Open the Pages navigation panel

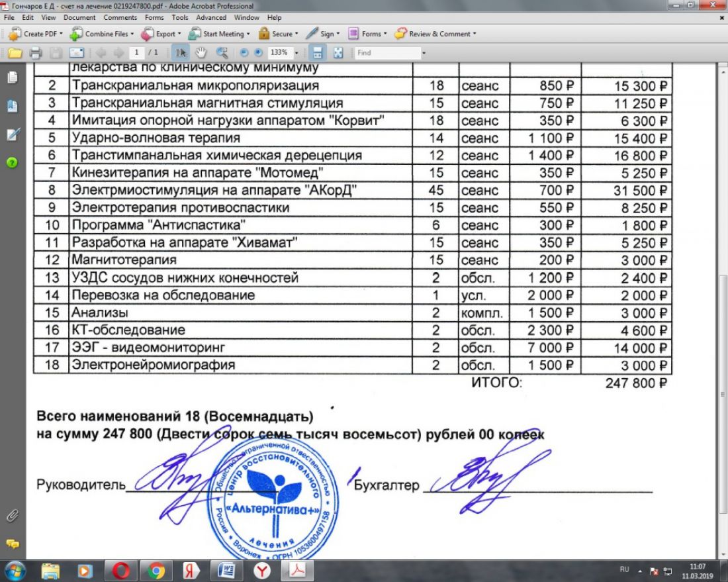click(13, 77)
